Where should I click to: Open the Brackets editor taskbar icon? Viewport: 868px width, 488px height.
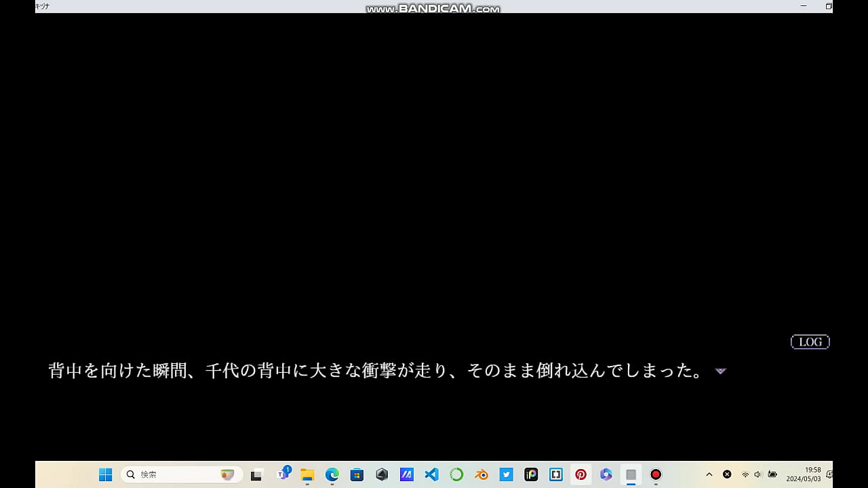pos(556,474)
